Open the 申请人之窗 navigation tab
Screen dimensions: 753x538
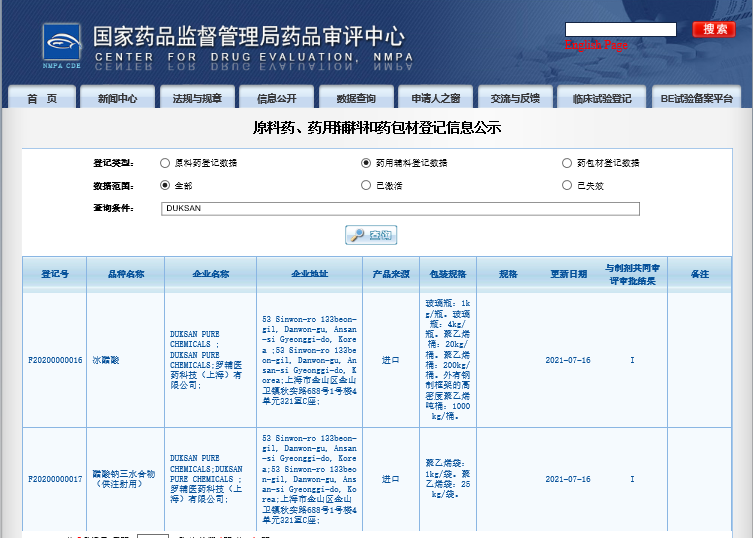(x=436, y=98)
